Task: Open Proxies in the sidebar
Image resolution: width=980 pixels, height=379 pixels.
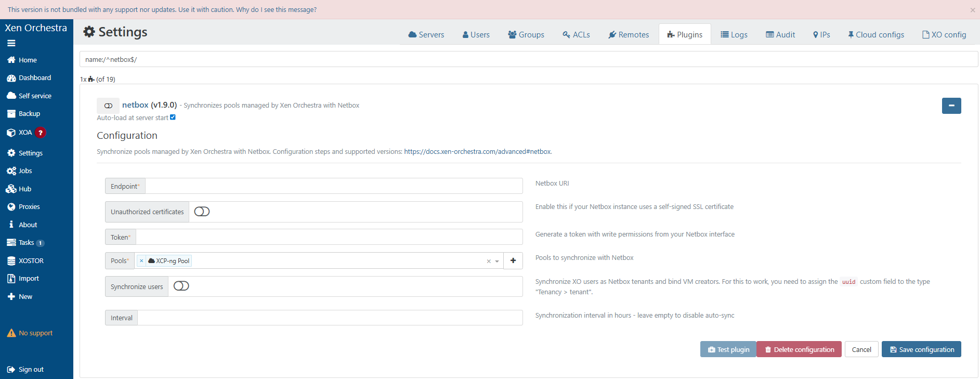Action: point(23,207)
